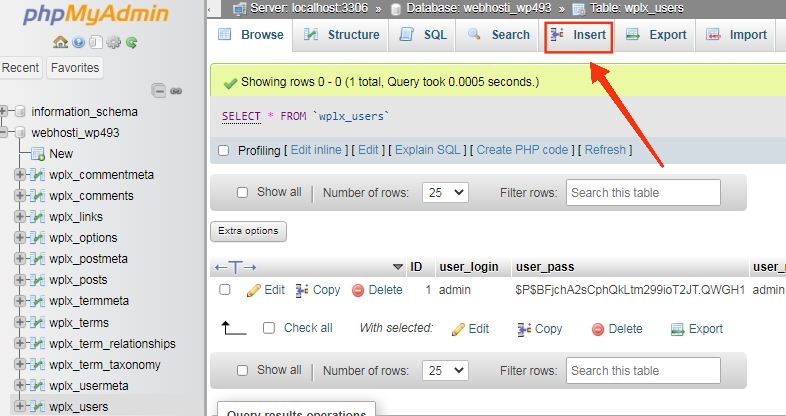The image size is (786, 416).
Task: Click the Refresh link
Action: (x=605, y=150)
